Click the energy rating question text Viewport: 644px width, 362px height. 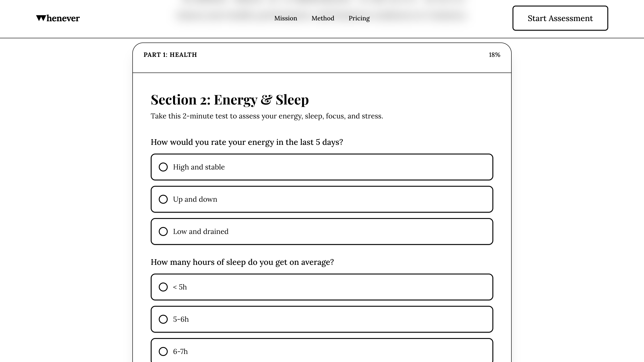point(246,142)
